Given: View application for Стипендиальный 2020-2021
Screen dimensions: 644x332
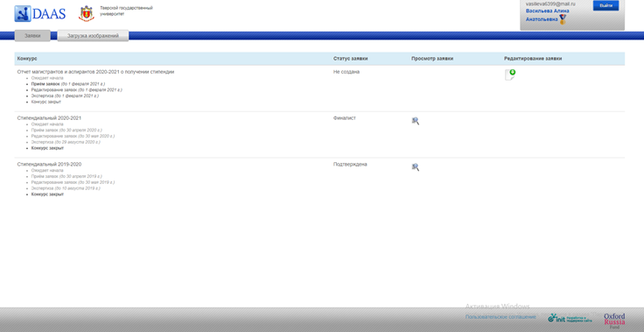Looking at the screenshot, I should click(x=416, y=121).
